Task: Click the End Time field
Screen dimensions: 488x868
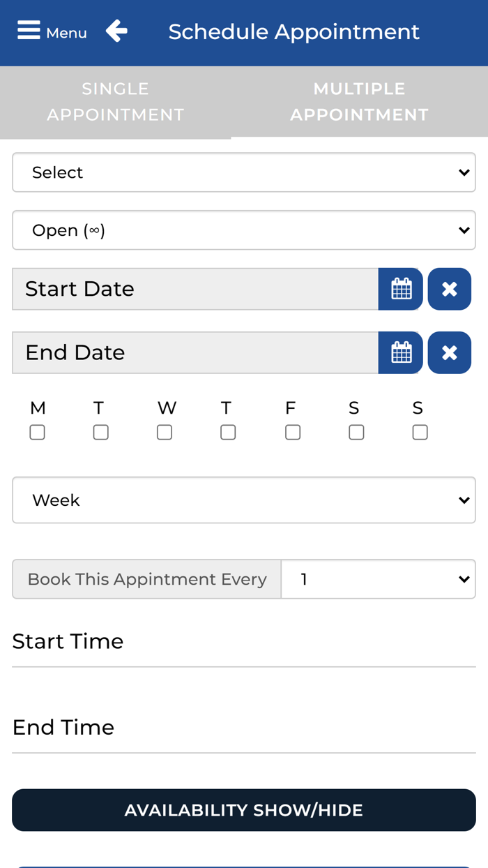Action: 244,728
